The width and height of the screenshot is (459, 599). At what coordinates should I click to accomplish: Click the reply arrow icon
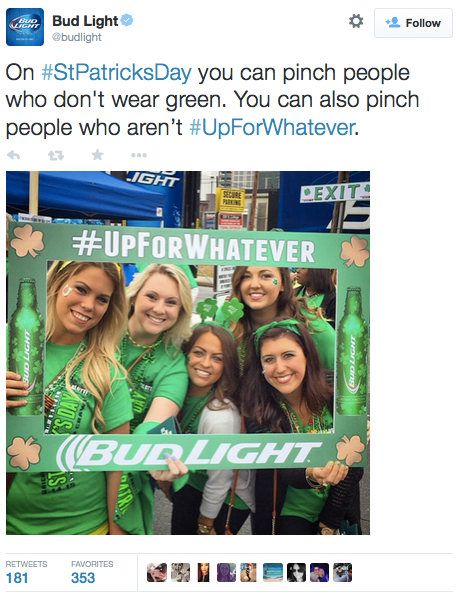pos(14,155)
